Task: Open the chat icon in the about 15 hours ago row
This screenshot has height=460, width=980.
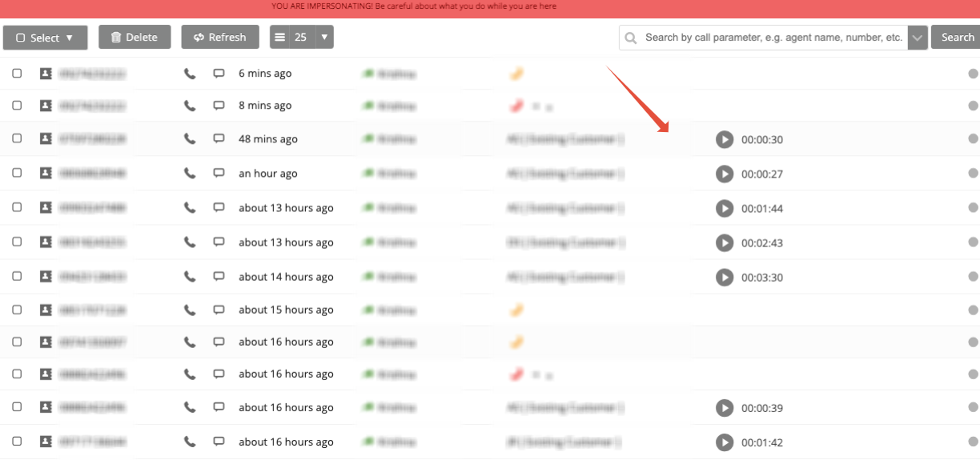Action: [219, 310]
